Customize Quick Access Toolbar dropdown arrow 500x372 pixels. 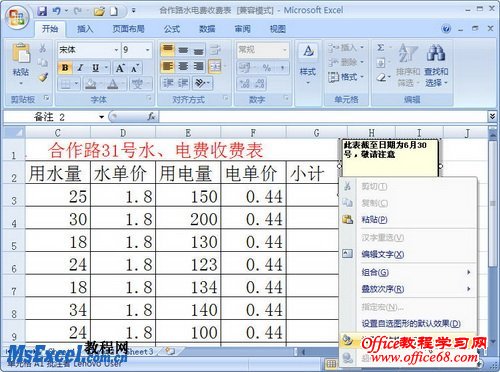133,11
